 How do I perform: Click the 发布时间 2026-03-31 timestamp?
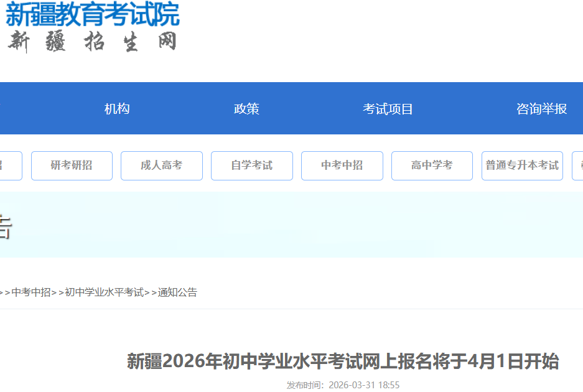coord(343,385)
